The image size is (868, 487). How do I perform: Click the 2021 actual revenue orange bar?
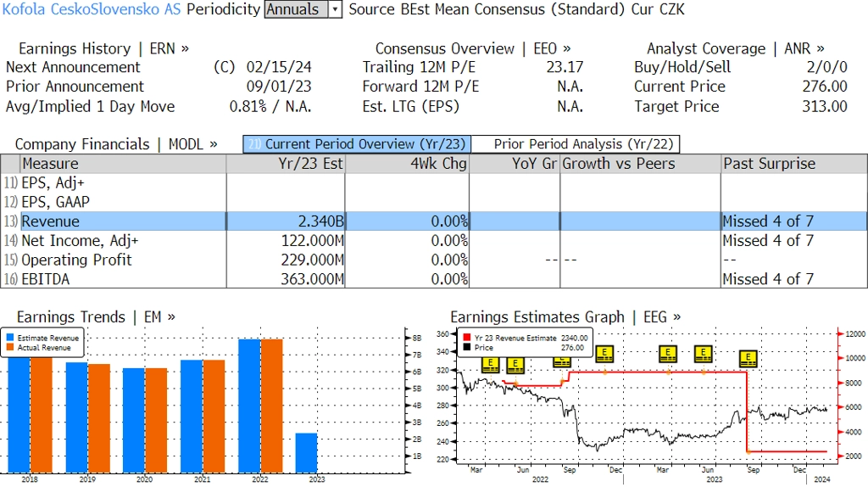[214, 416]
